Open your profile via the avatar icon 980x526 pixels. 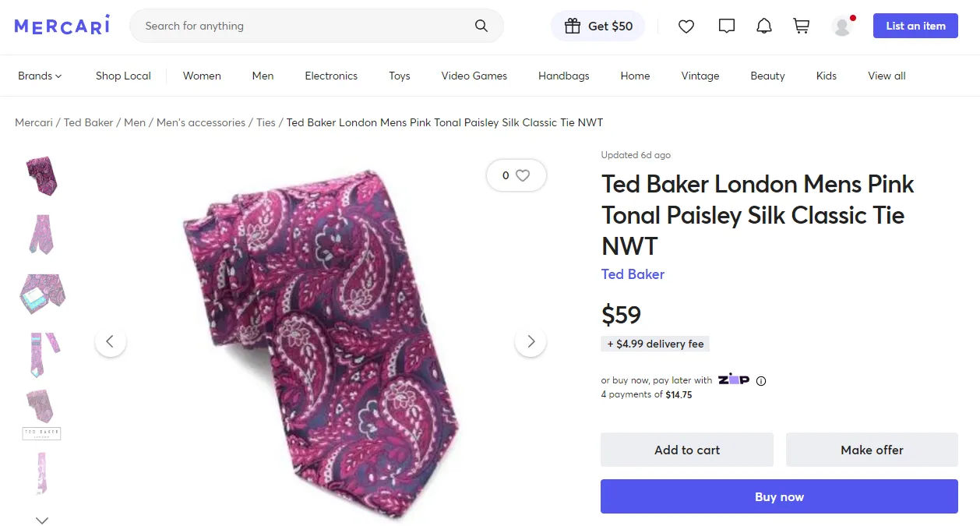pyautogui.click(x=842, y=25)
